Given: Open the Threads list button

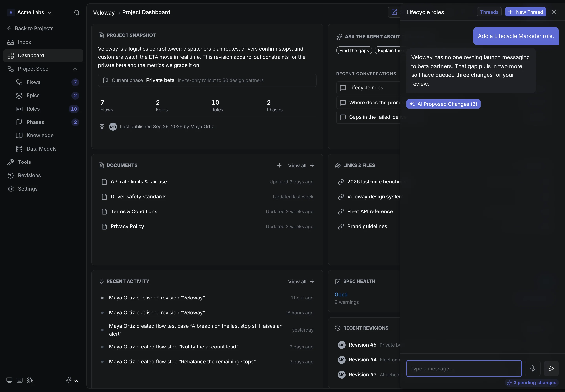Looking at the screenshot, I should [489, 12].
